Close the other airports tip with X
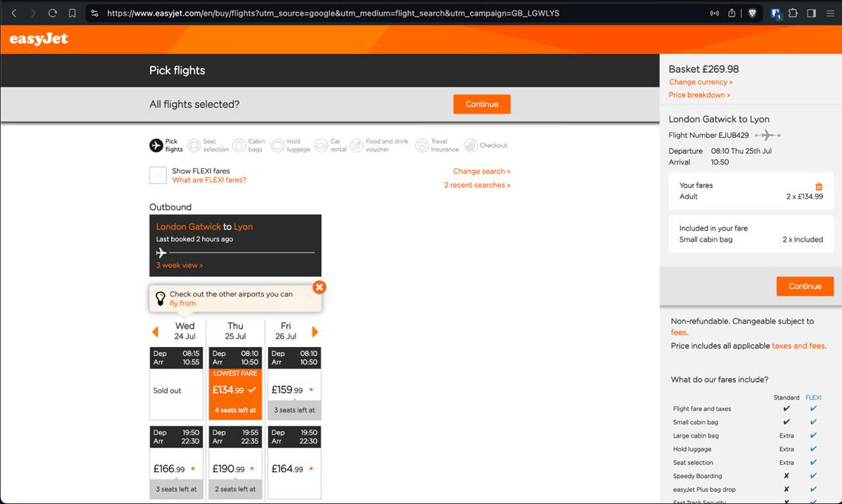 click(319, 287)
